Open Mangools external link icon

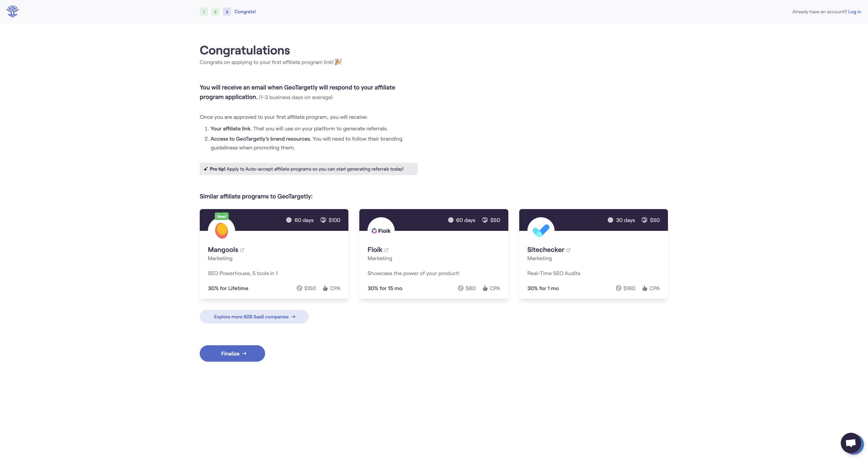(242, 250)
